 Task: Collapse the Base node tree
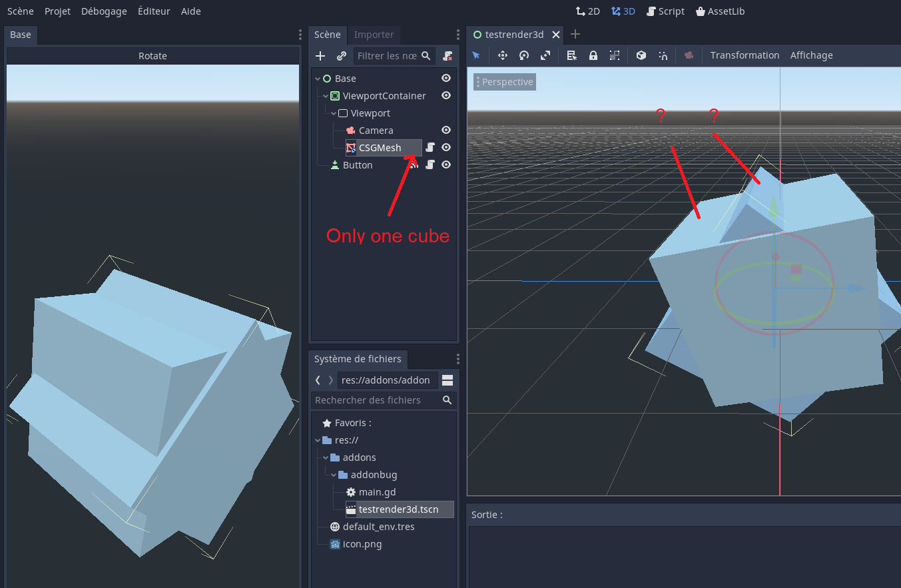pos(318,79)
